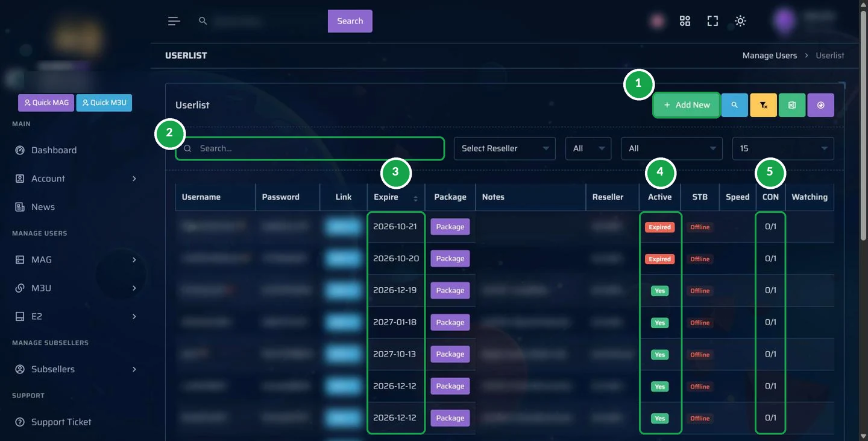Click the sort arrows on Expire column
The width and height of the screenshot is (868, 441).
tap(415, 198)
